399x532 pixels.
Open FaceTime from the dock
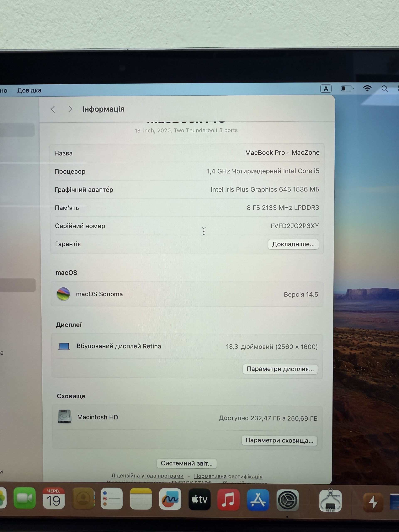[x=25, y=498]
